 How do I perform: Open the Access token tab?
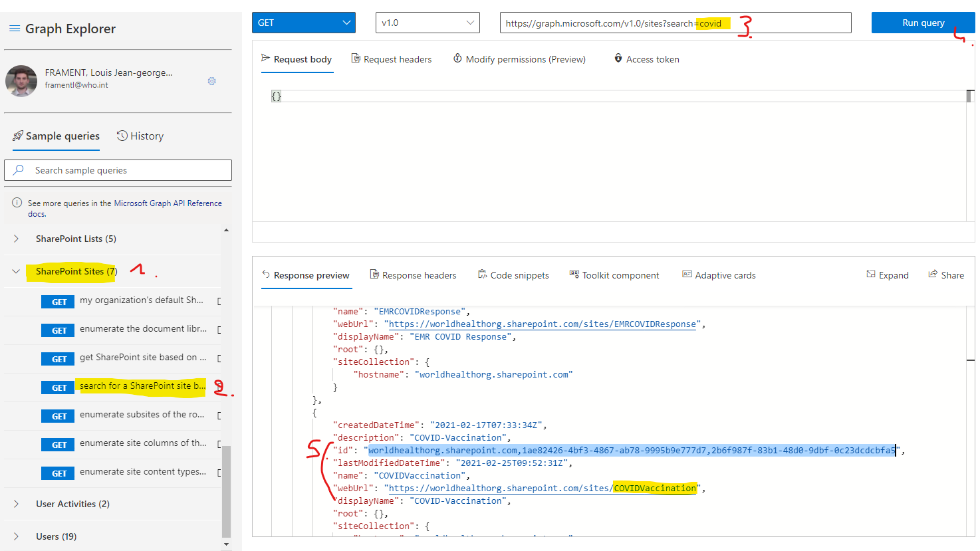pyautogui.click(x=646, y=59)
